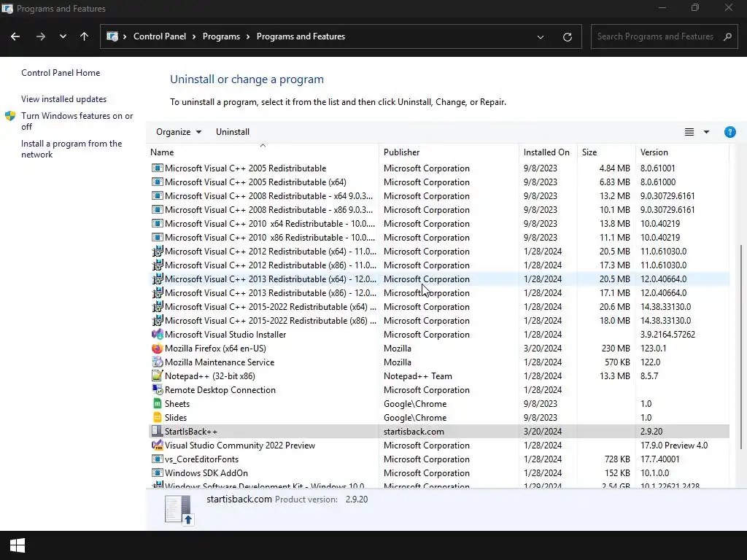Change view using the view icon
The height and width of the screenshot is (560, 747).
point(689,132)
